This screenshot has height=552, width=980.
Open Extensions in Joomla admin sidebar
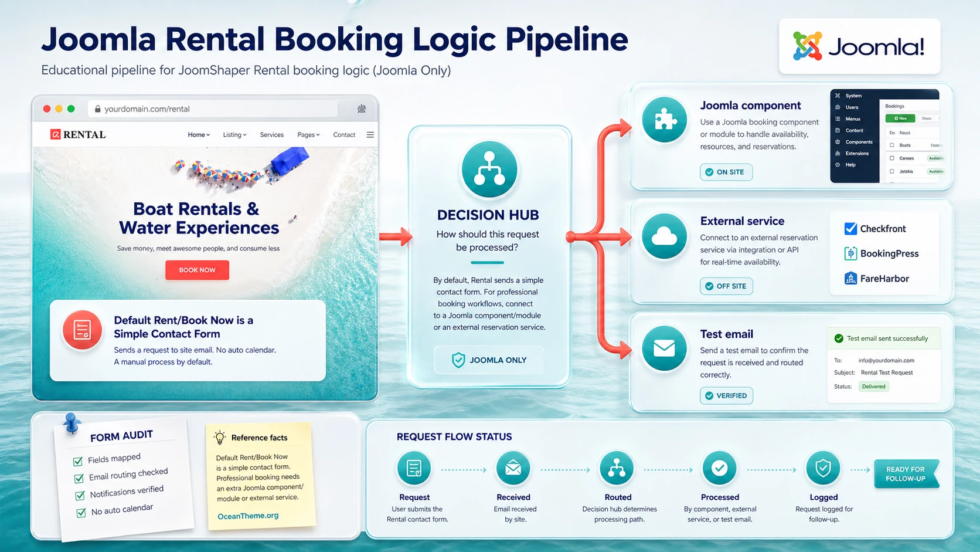857,154
